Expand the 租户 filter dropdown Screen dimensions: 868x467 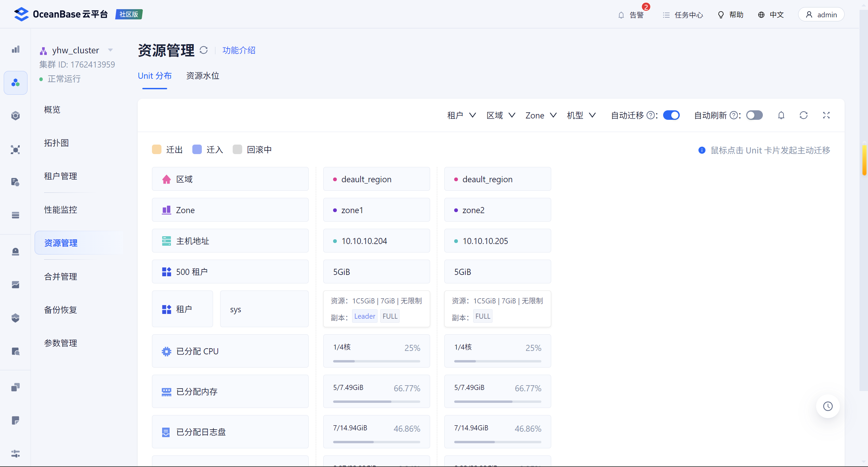tap(461, 115)
